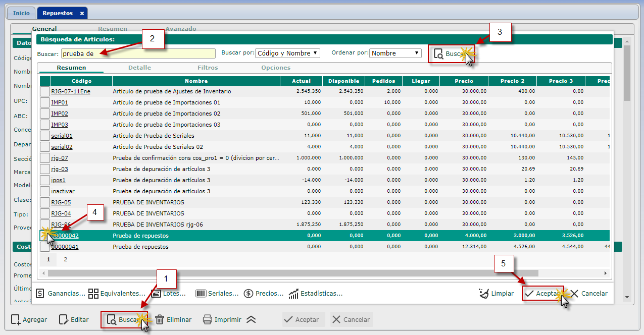Click the Imprimir printer icon
The image size is (644, 335).
(x=208, y=319)
